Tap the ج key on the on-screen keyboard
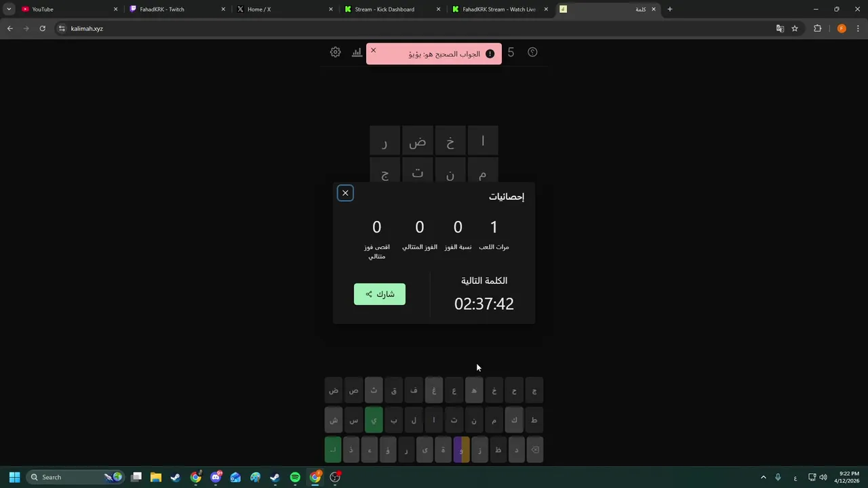The width and height of the screenshot is (868, 488). coord(534,390)
